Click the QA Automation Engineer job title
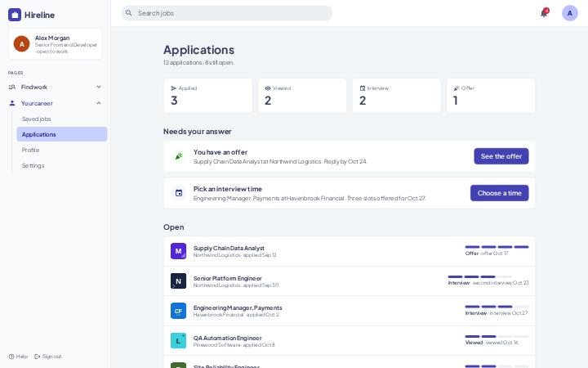 pyautogui.click(x=228, y=338)
